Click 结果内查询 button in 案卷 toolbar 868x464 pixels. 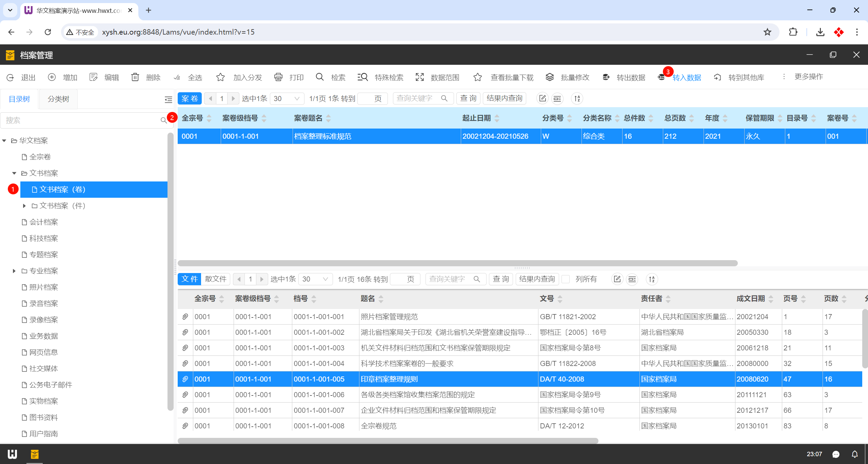pyautogui.click(x=504, y=98)
